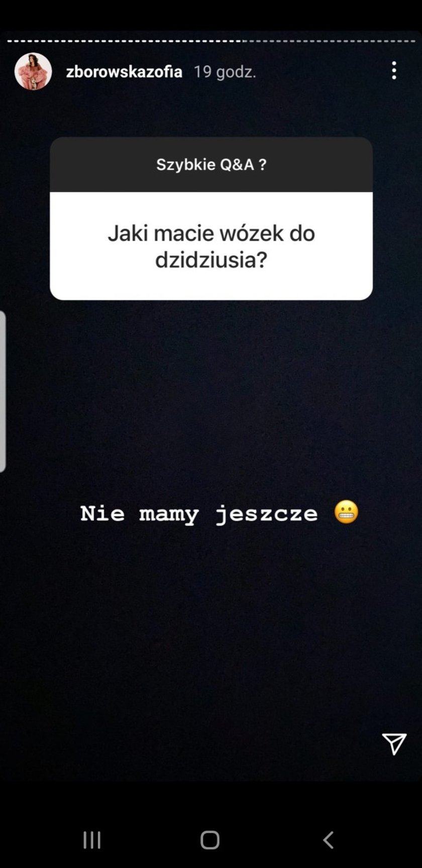Image resolution: width=422 pixels, height=868 pixels.
Task: Tap the grimacing face emoji
Action: (x=346, y=512)
